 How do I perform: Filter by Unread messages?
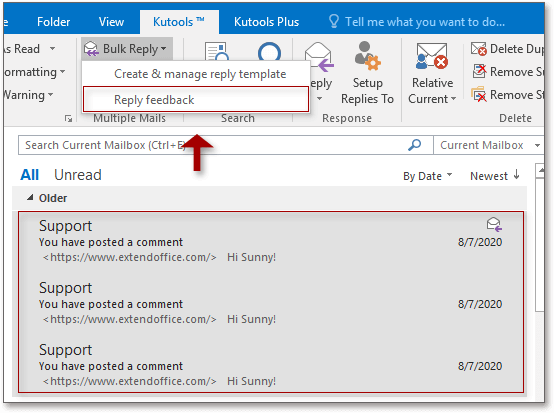pos(78,175)
